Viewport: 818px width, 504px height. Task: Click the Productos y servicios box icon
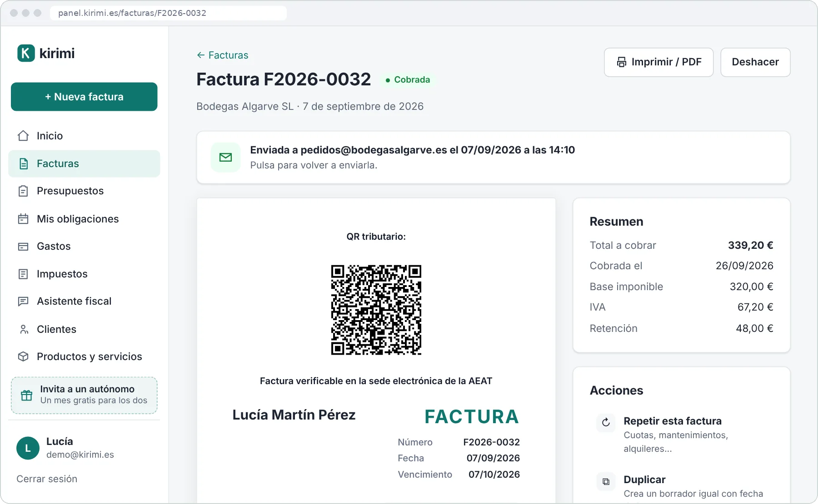pos(23,356)
